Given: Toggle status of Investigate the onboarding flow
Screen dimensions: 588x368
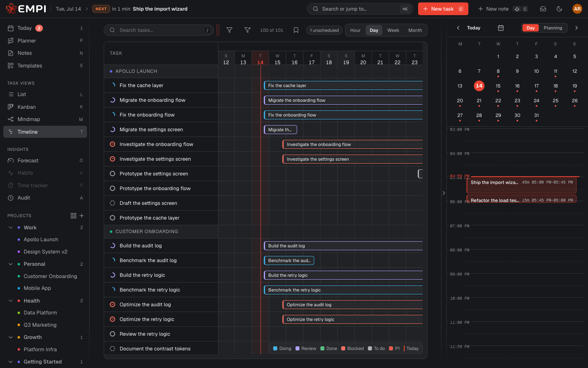Looking at the screenshot, I should [112, 144].
